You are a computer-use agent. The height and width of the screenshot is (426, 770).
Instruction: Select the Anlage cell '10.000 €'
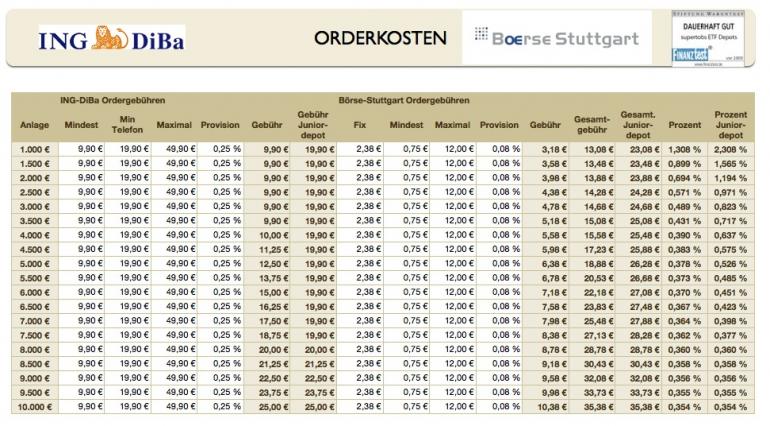tap(34, 407)
